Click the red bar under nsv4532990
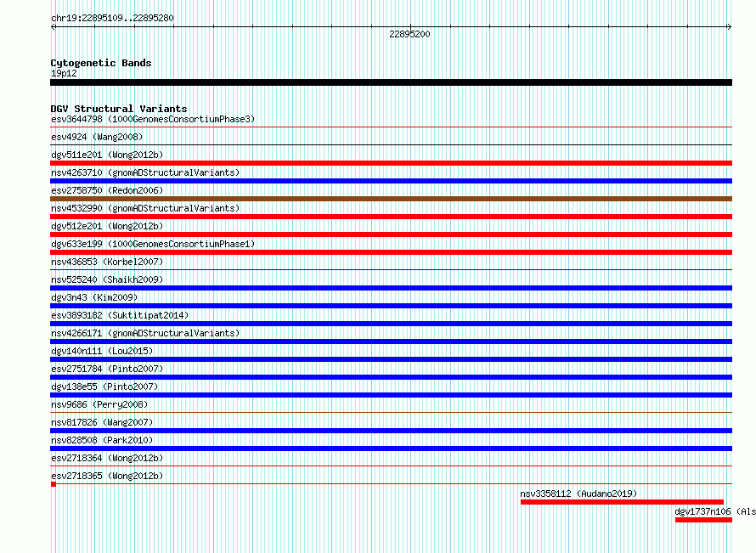Screen dimensions: 756x553 [391, 217]
